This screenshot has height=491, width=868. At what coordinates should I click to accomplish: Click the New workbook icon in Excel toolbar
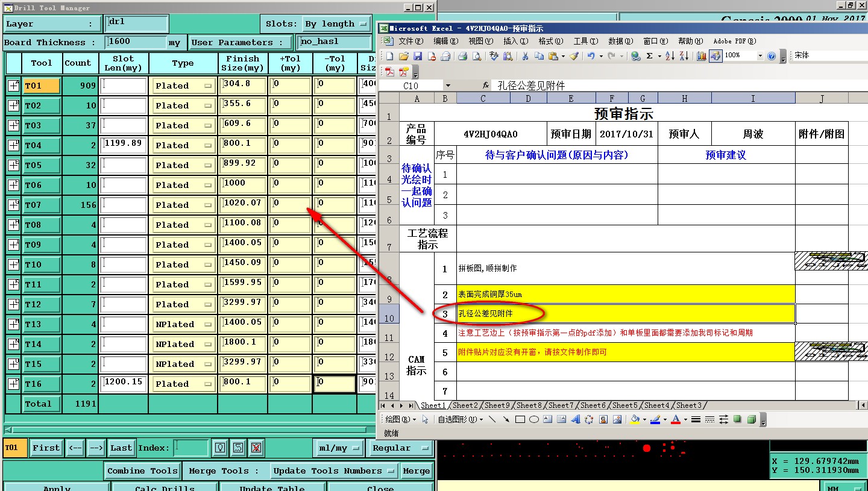click(389, 56)
